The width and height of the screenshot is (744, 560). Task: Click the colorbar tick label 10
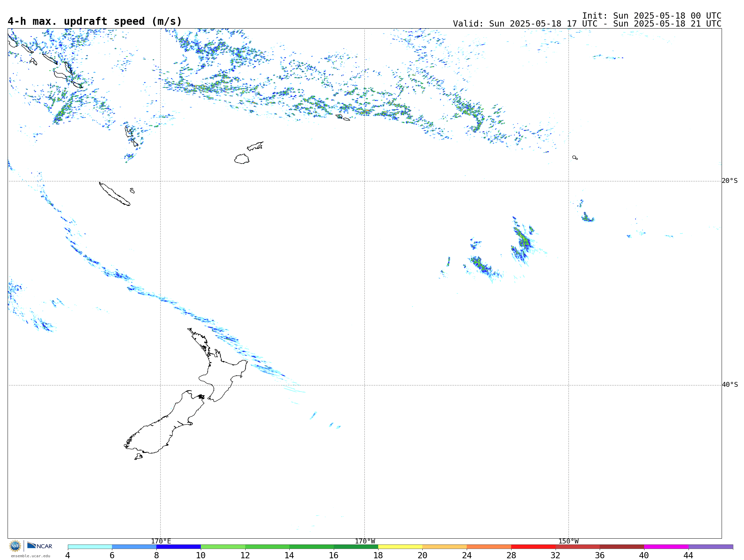coord(201,555)
